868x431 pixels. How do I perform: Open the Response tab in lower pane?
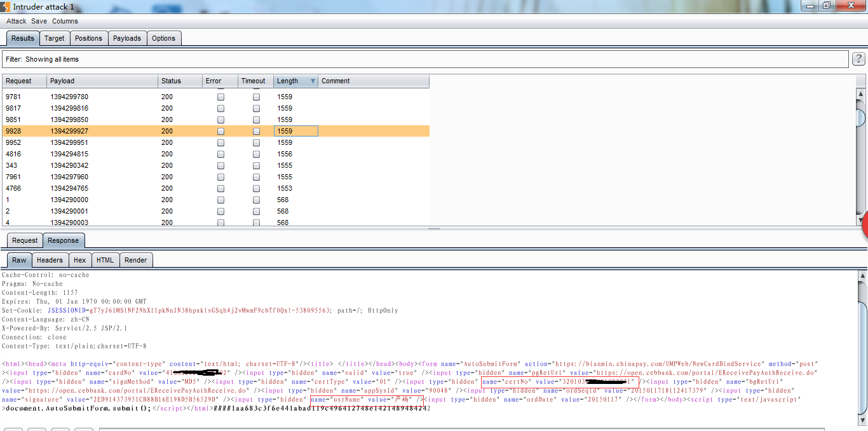[x=64, y=240]
